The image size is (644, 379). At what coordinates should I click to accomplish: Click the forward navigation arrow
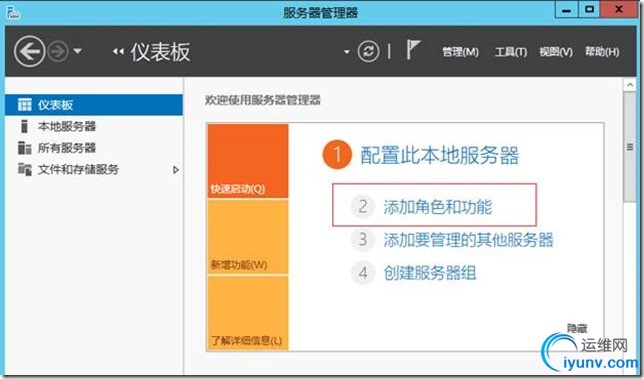click(58, 52)
